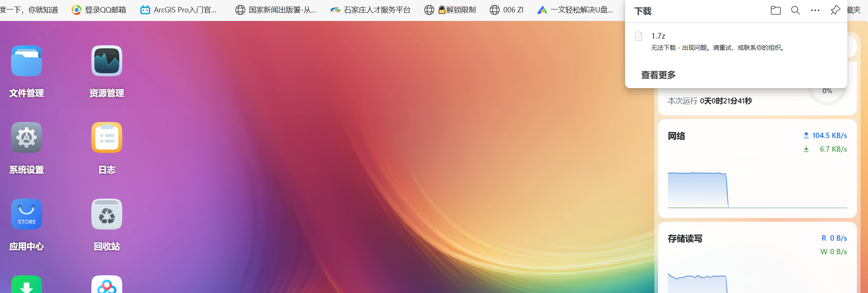Open 国家新闻出版署 bookmark
Image resolution: width=868 pixels, height=293 pixels.
(276, 10)
